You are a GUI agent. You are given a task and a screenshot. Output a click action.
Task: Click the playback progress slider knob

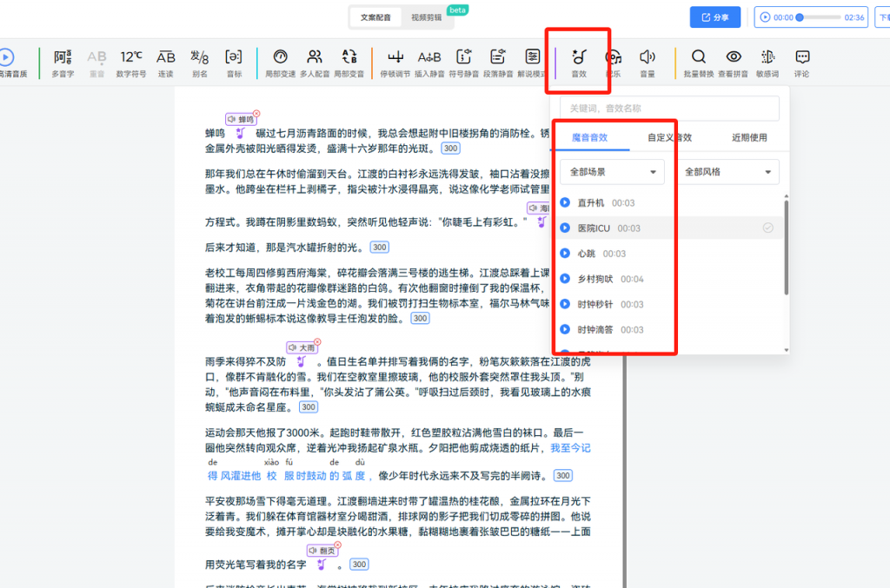click(800, 17)
